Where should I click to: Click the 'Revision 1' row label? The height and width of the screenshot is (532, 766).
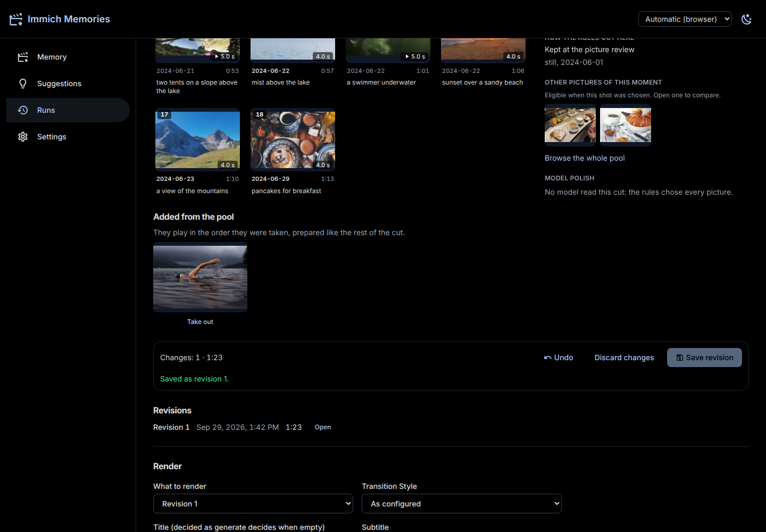[171, 427]
